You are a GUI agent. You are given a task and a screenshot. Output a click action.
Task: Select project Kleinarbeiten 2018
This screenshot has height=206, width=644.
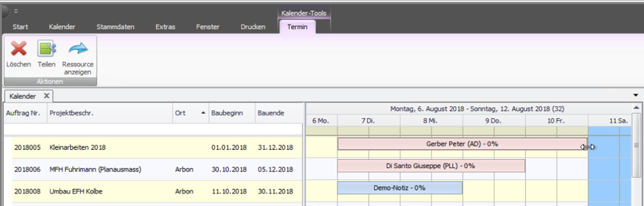[78, 147]
